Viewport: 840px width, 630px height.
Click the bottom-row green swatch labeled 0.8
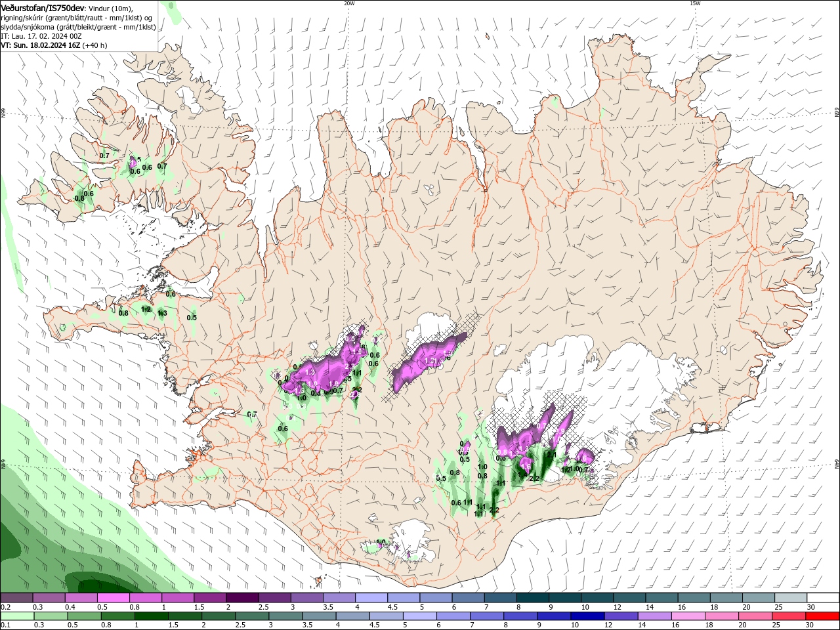[118, 616]
